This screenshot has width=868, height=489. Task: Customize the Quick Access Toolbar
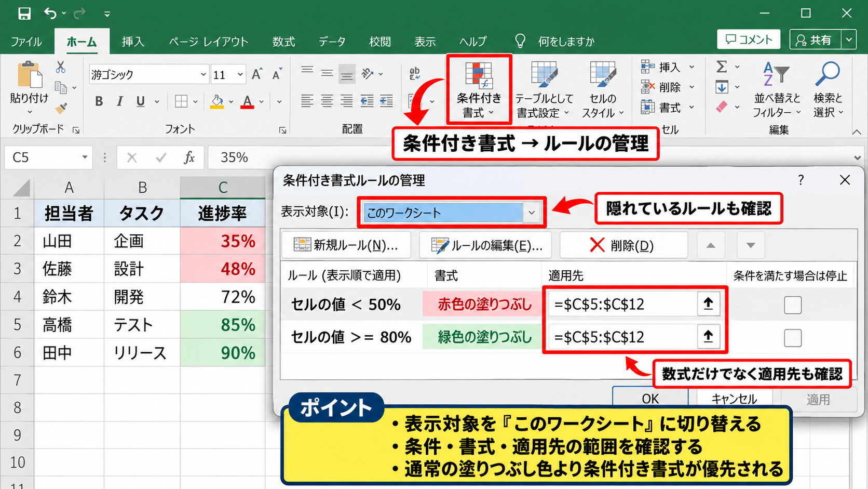pos(107,15)
